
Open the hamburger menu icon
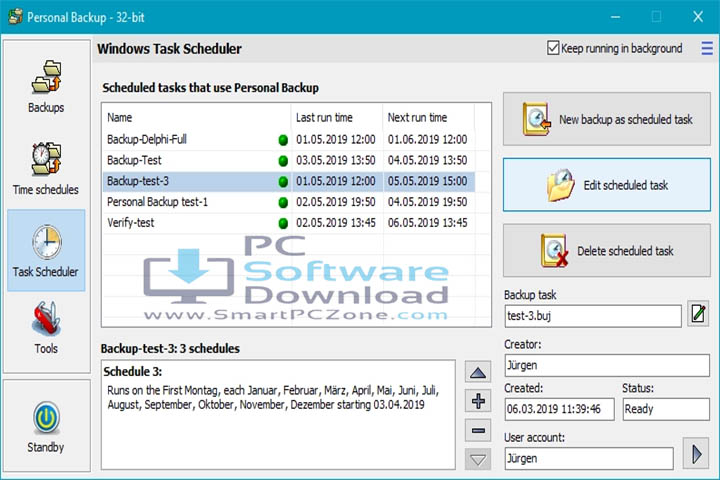(707, 48)
